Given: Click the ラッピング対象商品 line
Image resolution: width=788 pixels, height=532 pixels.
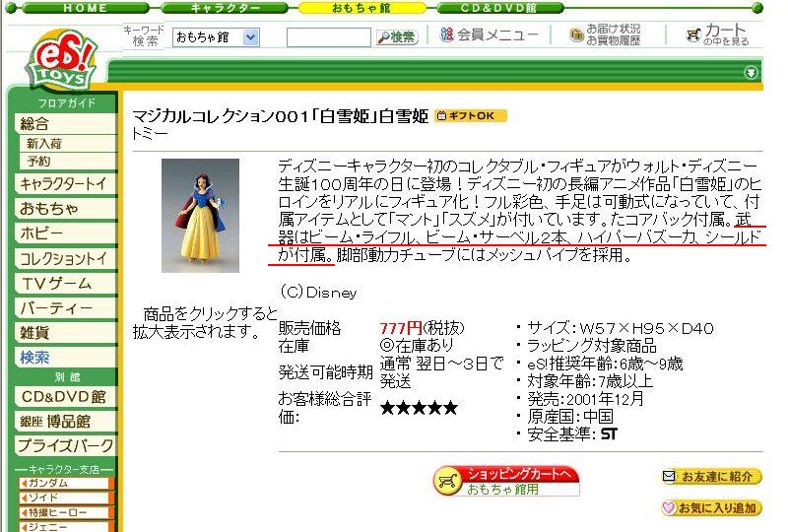Looking at the screenshot, I should (592, 346).
